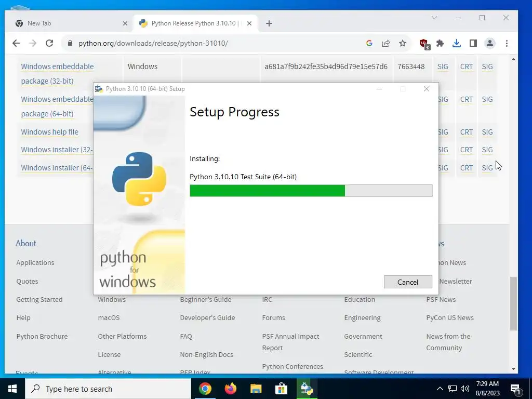The image size is (532, 399).
Task: Open the Non-English Docs footer link
Action: tap(207, 354)
